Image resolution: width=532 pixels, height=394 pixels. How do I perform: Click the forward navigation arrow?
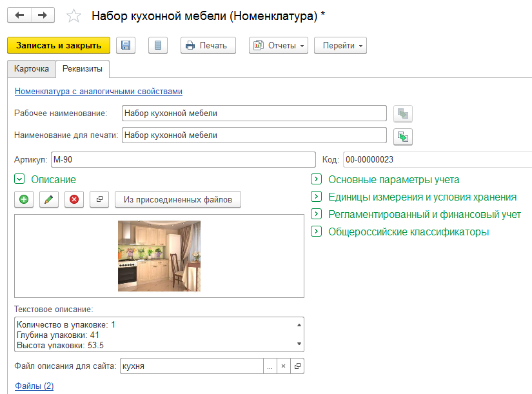point(43,15)
